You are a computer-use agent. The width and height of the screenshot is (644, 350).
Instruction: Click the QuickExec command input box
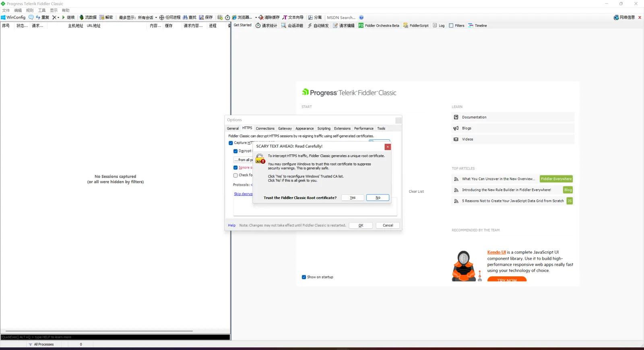click(115, 337)
